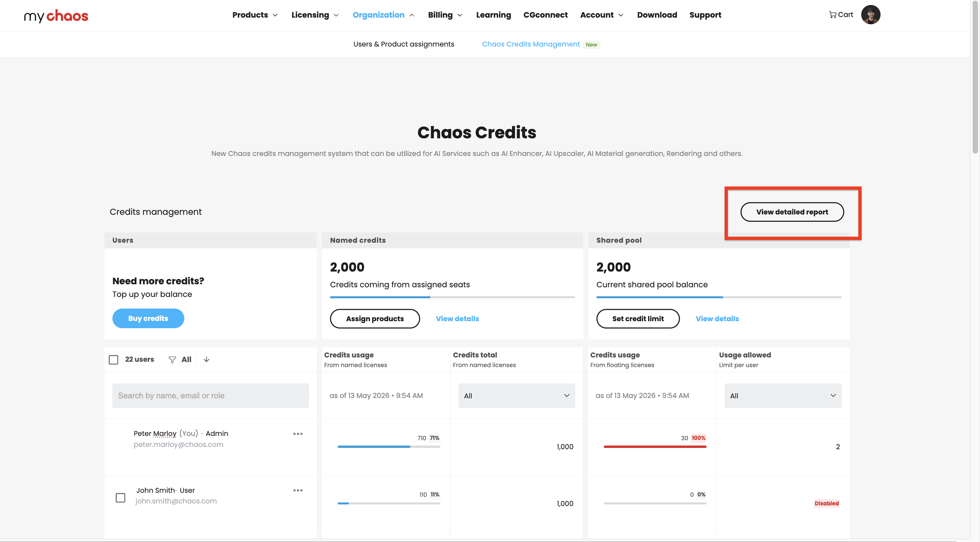This screenshot has height=542, width=980.
Task: Switch to Users & Product assignments tab
Action: 404,44
